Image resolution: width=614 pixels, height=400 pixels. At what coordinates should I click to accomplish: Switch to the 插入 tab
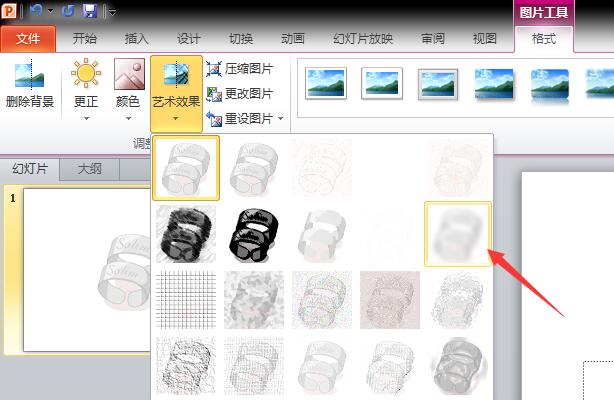pyautogui.click(x=136, y=39)
